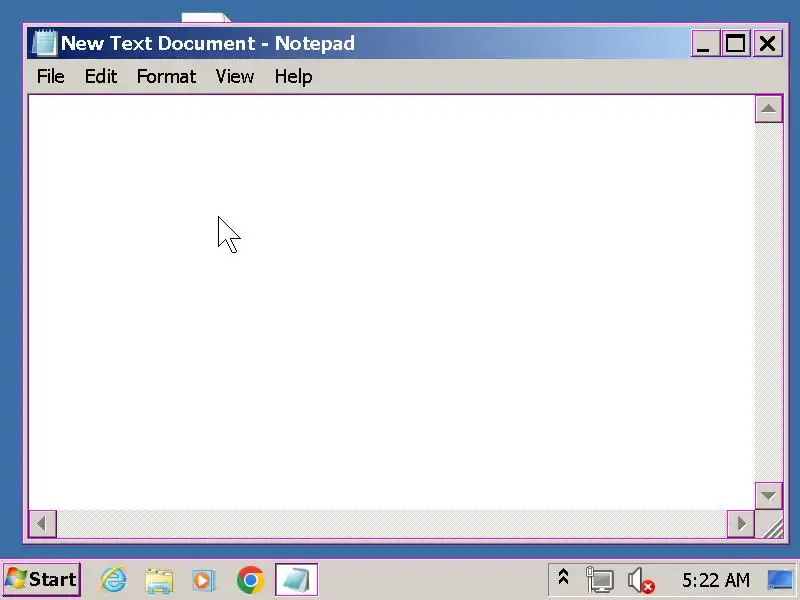This screenshot has height=600, width=800.
Task: Open the Format menu
Action: click(166, 77)
